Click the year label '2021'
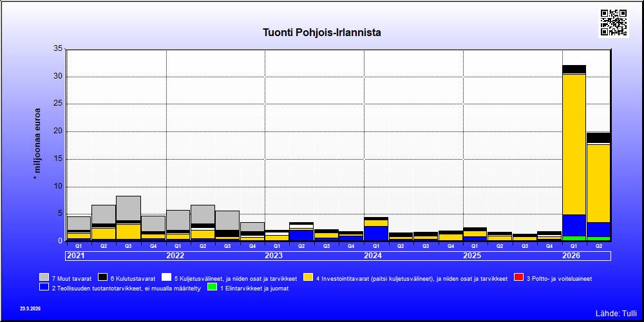 [75, 256]
